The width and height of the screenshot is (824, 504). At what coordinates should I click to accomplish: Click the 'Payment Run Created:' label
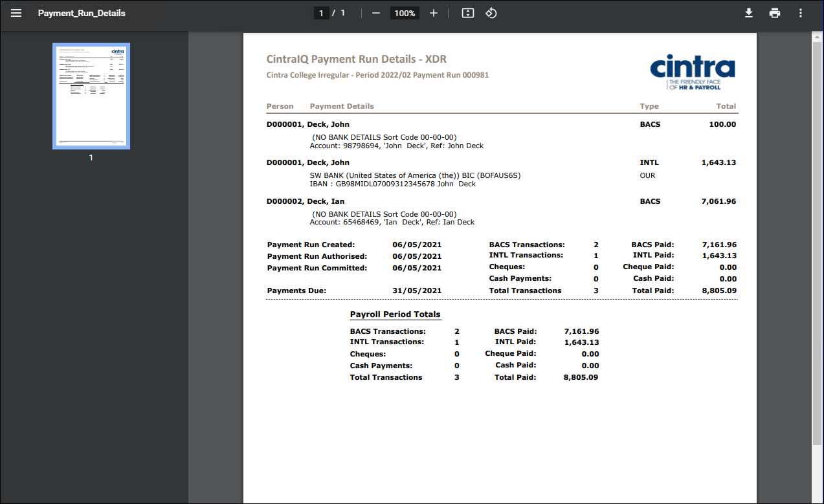311,245
